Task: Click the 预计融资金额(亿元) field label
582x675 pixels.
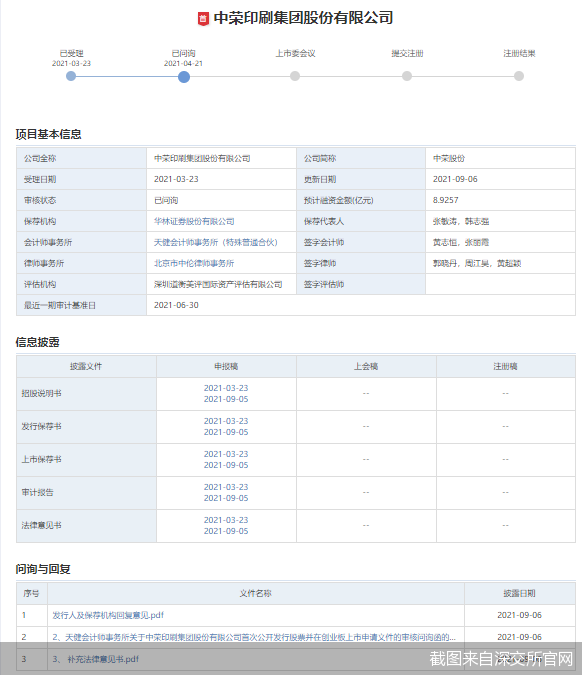Action: tap(338, 200)
